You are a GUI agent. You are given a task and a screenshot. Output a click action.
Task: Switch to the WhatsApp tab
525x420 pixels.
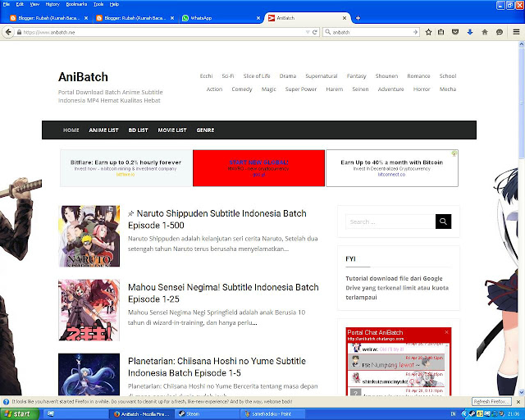(x=217, y=18)
